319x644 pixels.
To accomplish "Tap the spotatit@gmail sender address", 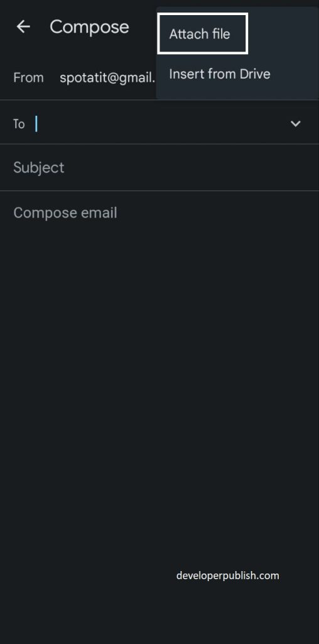I will point(108,77).
